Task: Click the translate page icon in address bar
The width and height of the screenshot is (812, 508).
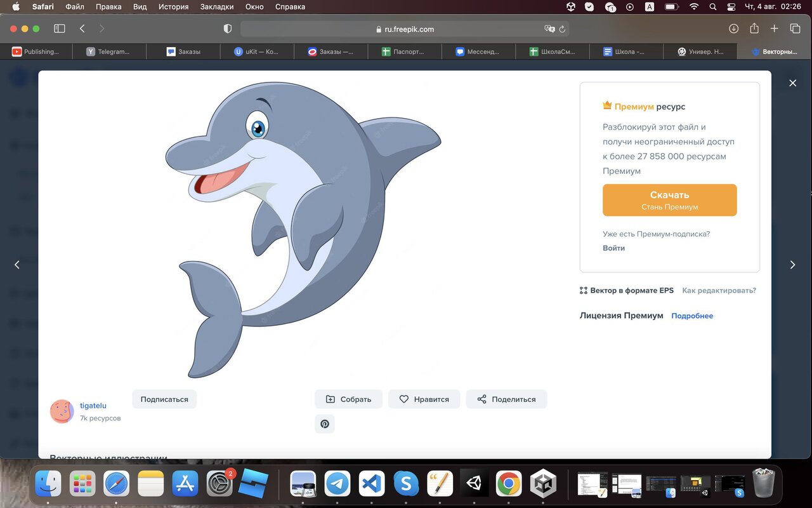Action: [x=549, y=29]
